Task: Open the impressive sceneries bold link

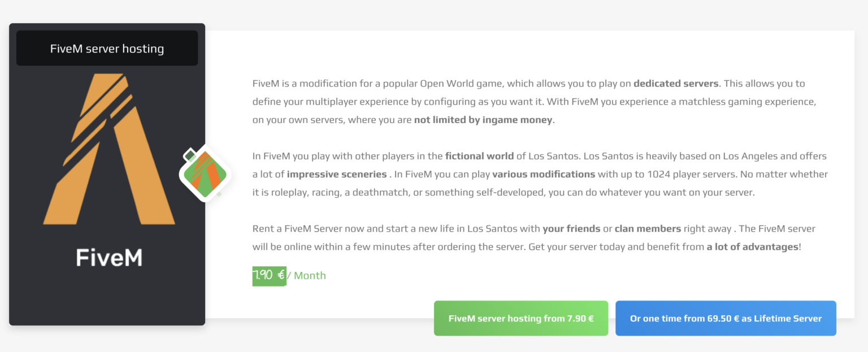Action: click(x=337, y=174)
